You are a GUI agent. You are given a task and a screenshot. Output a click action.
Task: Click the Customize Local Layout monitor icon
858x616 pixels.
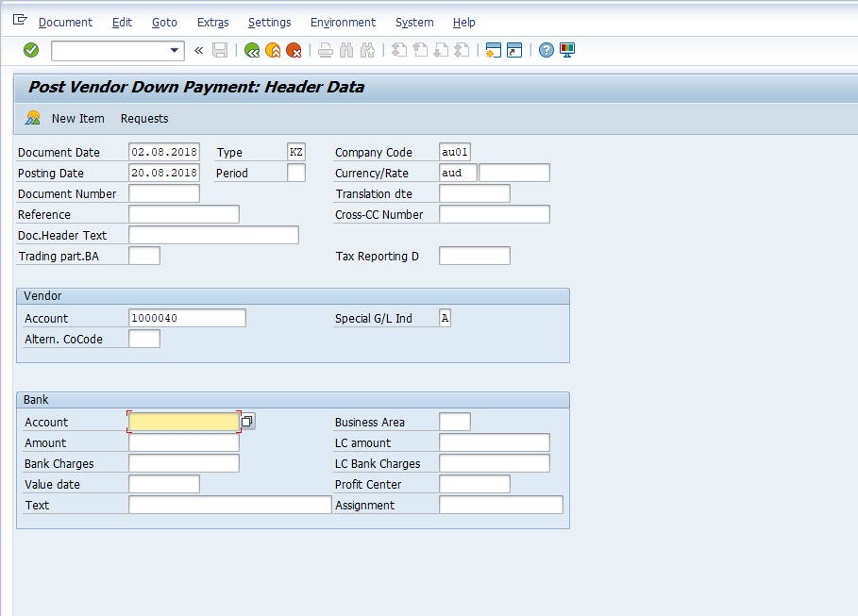coord(567,50)
